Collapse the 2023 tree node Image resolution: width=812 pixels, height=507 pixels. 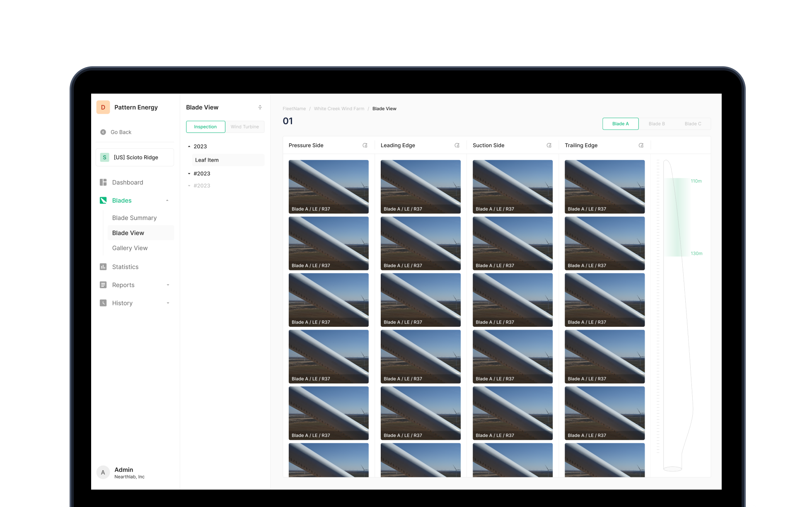(x=189, y=147)
